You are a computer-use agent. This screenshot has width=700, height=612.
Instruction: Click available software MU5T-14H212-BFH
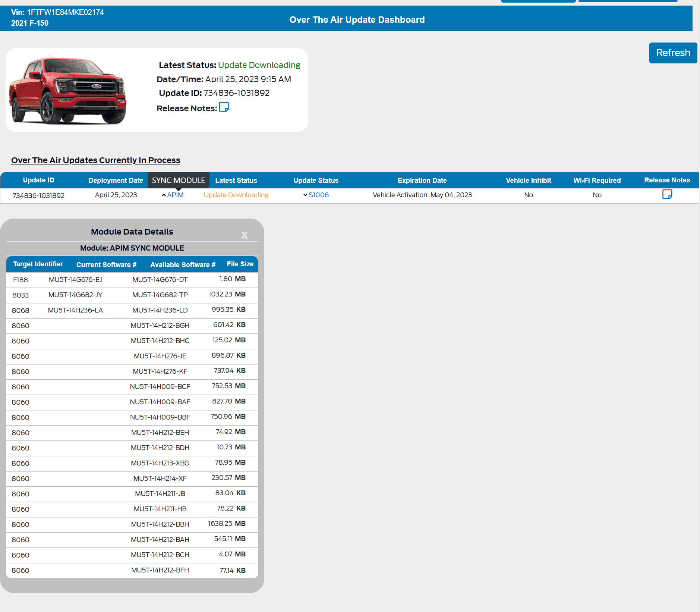160,570
